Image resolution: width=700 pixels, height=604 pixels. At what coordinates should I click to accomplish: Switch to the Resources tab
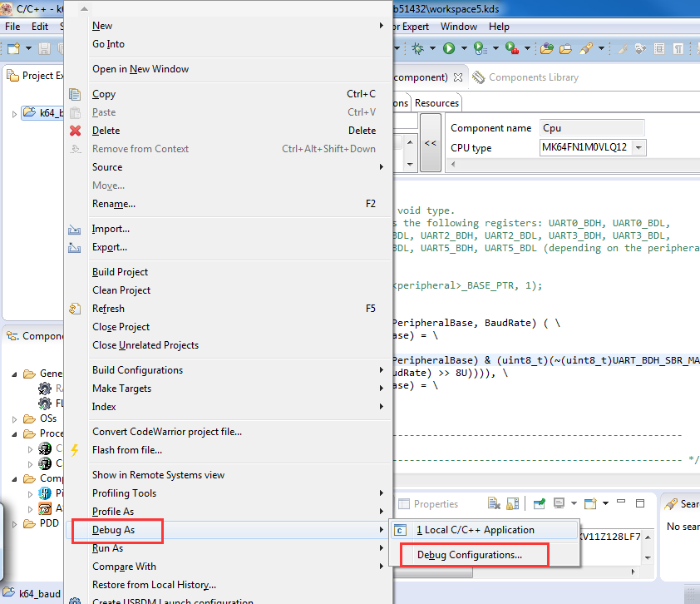pos(436,103)
